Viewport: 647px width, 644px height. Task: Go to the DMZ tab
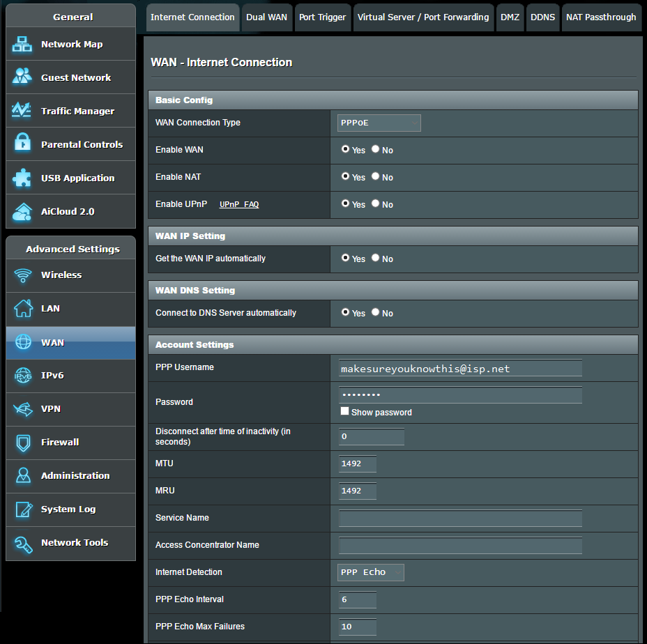510,17
